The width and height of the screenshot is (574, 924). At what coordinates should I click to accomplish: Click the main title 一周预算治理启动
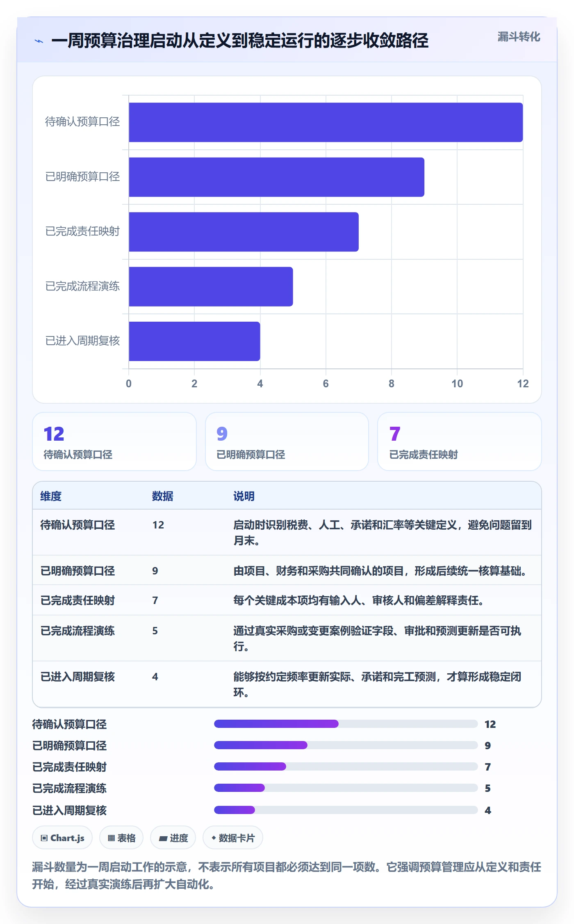pos(240,41)
